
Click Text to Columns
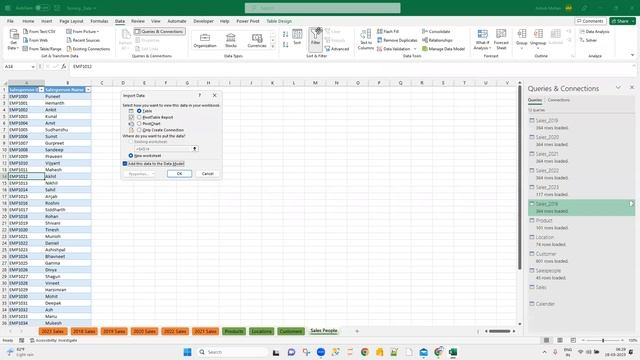point(366,40)
